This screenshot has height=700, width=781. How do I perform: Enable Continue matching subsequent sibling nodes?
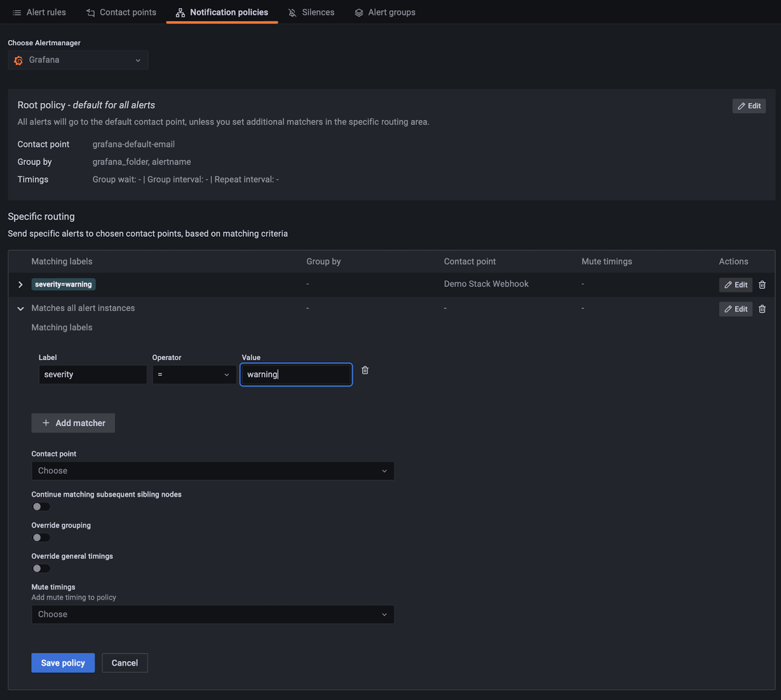pyautogui.click(x=41, y=507)
